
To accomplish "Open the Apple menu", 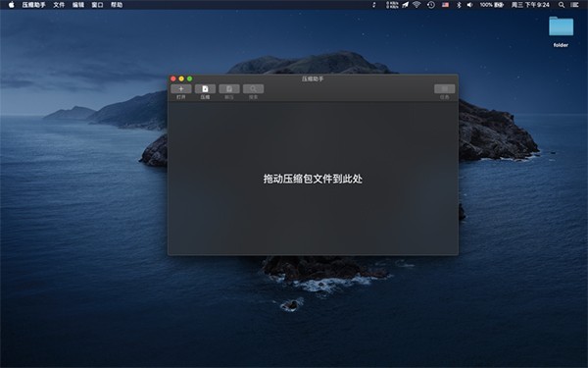I will click(11, 5).
